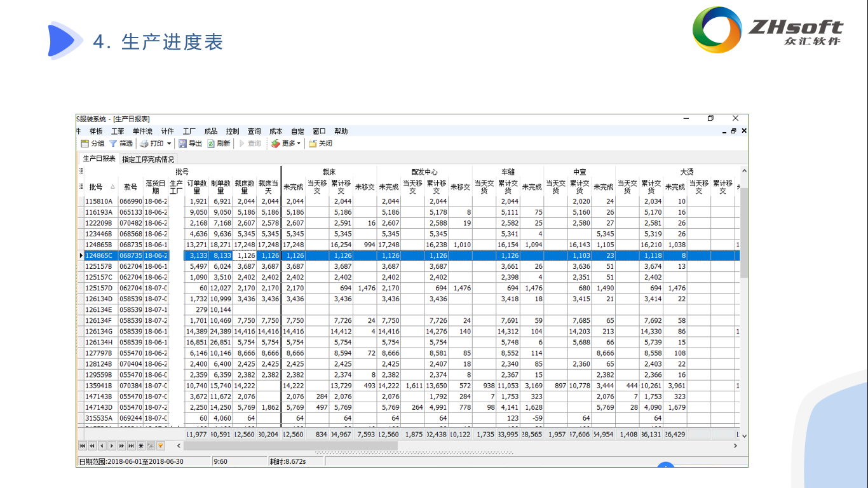
Task: Click cell 24,389 in 126134G row
Action: [220, 331]
